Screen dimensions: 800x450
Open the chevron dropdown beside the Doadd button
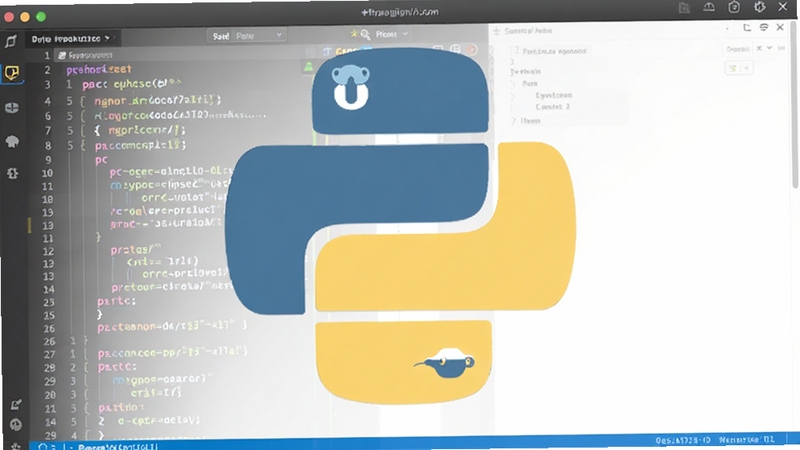tap(769, 48)
